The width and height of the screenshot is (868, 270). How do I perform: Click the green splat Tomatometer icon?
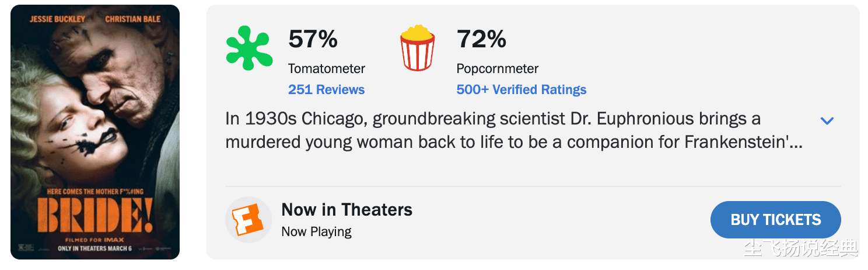pyautogui.click(x=249, y=48)
